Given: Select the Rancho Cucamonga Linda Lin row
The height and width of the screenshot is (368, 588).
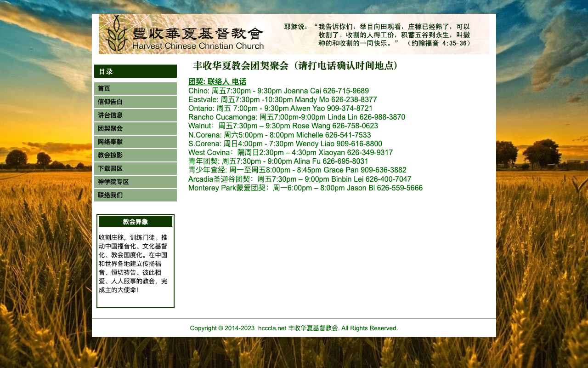Looking at the screenshot, I should (x=297, y=117).
